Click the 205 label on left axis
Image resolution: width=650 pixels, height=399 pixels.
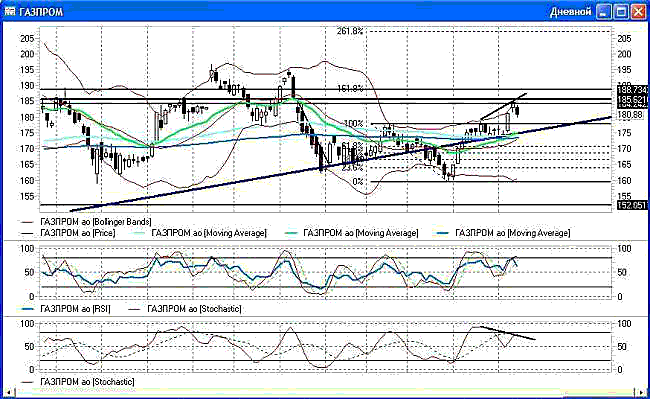pos(27,39)
